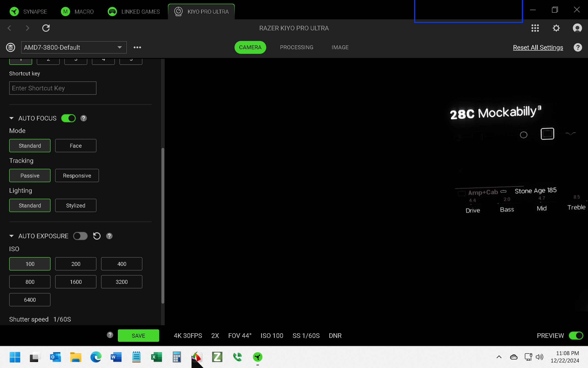Open the profile options ellipsis menu
Image resolution: width=588 pixels, height=368 pixels.
point(137,47)
